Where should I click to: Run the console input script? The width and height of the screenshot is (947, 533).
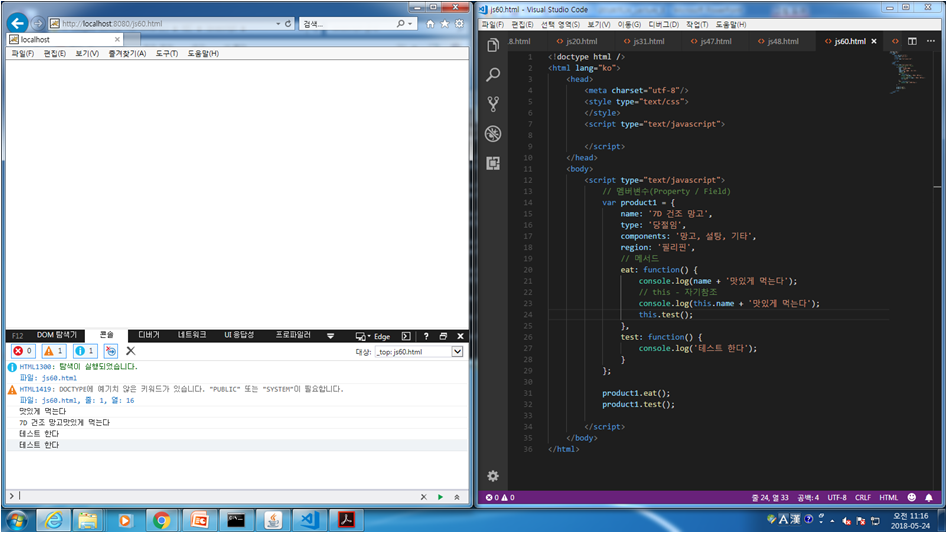(x=440, y=497)
